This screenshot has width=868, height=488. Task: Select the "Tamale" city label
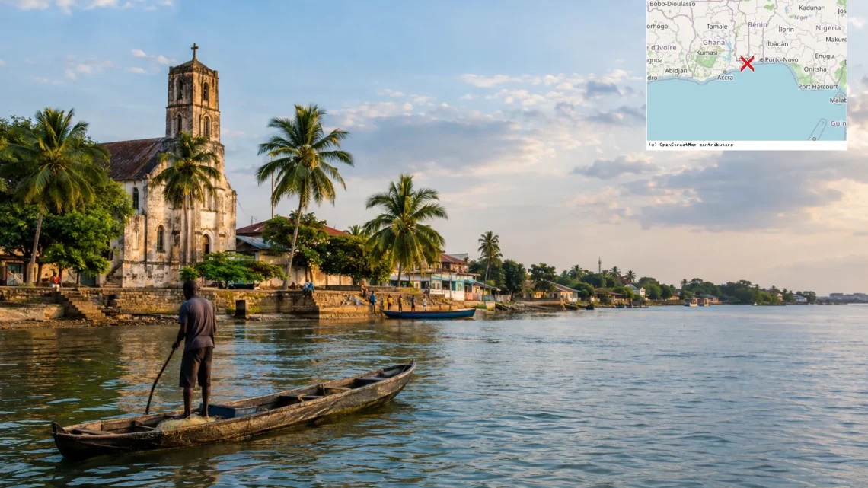click(x=717, y=27)
